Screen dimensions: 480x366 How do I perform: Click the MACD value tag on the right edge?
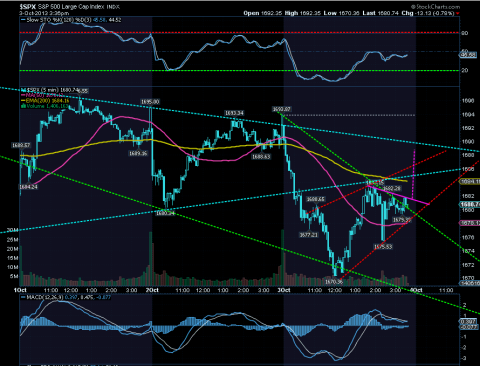(x=469, y=322)
